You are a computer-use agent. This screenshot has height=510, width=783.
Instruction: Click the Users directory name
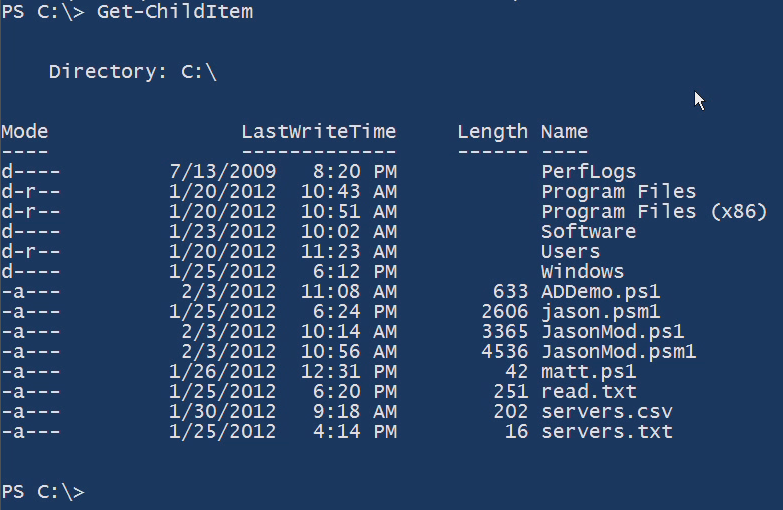(571, 251)
